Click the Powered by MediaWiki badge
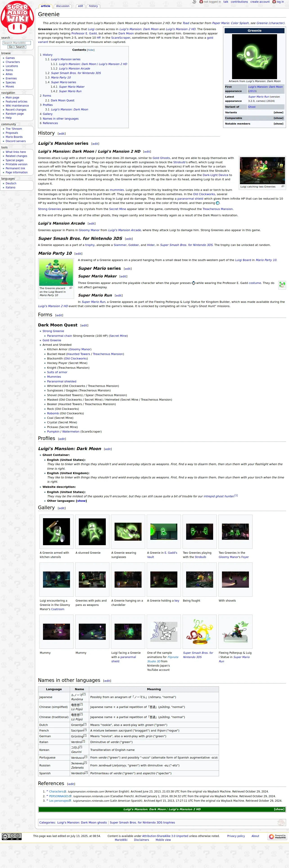This screenshot has height=868, width=289. 277,836
